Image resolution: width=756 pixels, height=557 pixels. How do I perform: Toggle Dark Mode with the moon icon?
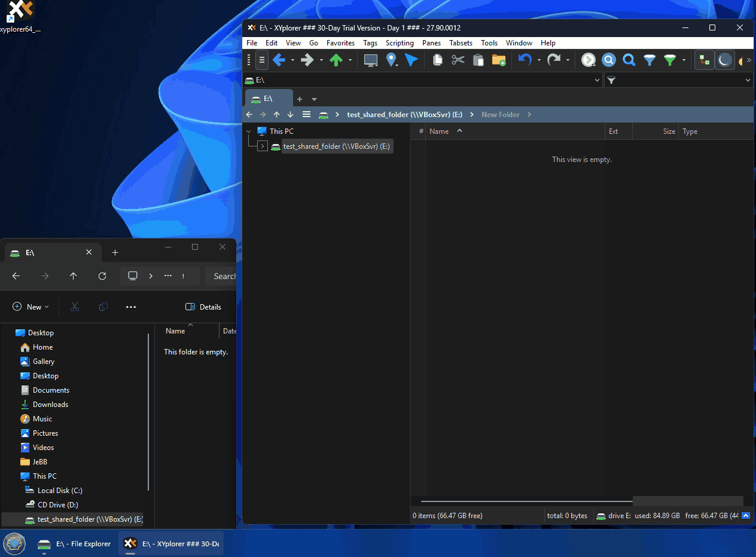pyautogui.click(x=724, y=60)
